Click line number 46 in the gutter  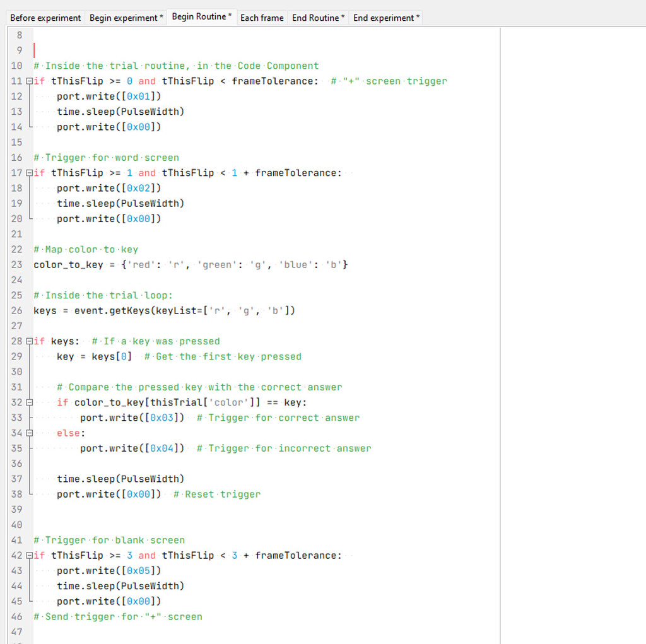point(16,616)
